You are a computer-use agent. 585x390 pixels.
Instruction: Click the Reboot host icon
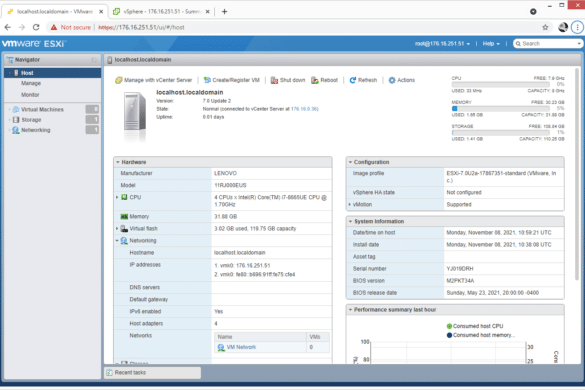coord(315,80)
